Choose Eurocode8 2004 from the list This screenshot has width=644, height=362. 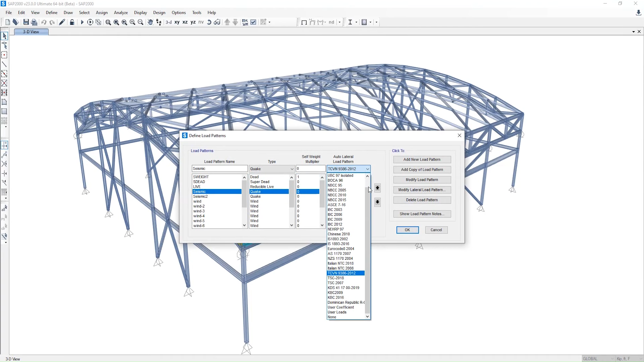pos(345,249)
